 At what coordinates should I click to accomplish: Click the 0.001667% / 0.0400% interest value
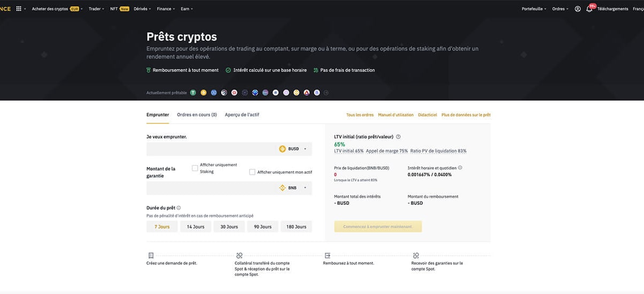pos(429,174)
